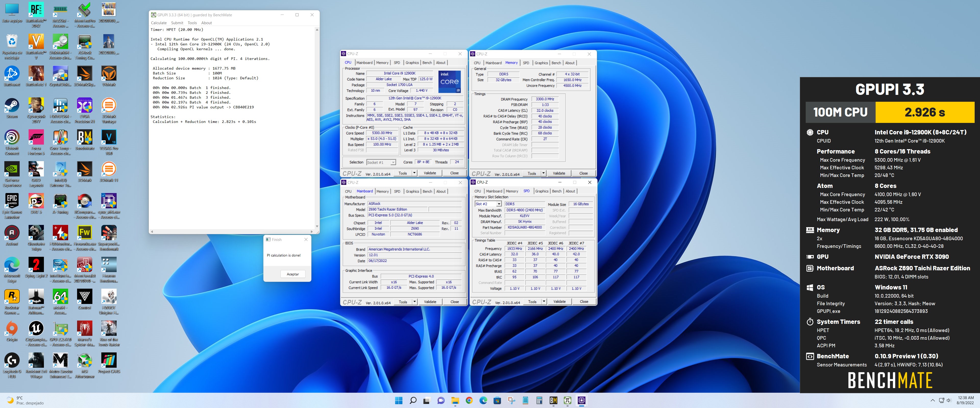Select About tab in CPU-Z SPD window
Viewport: 980px width, 408px height.
[570, 191]
